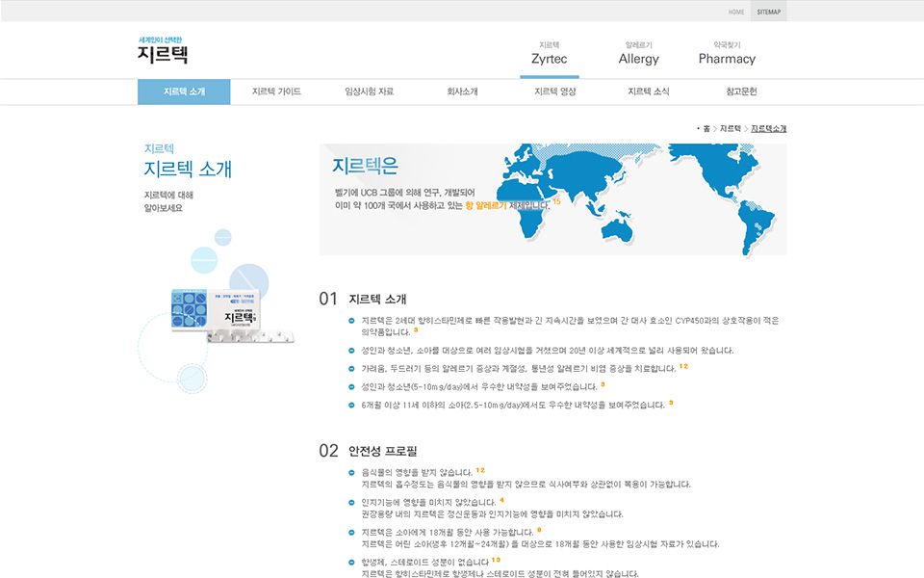Open the 지르텍 영상 submenu item
Viewport: 924px width, 578px height.
(555, 92)
